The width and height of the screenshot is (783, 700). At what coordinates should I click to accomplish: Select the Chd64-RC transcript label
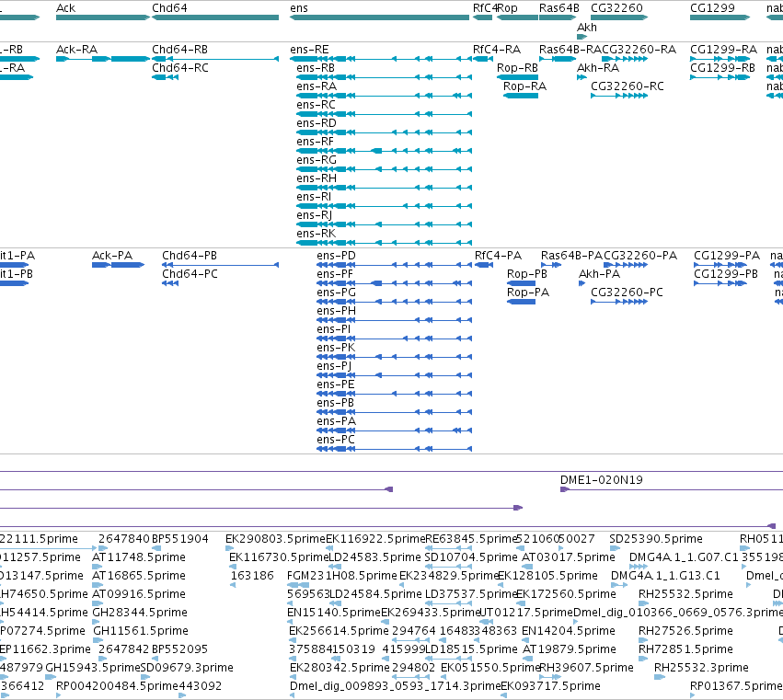tap(180, 68)
